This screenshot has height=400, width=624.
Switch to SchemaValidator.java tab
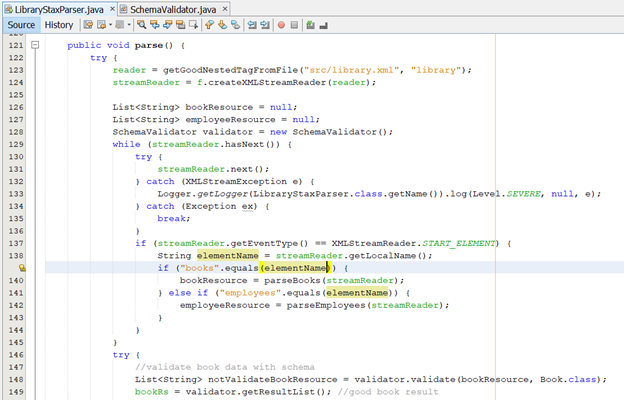(x=173, y=9)
